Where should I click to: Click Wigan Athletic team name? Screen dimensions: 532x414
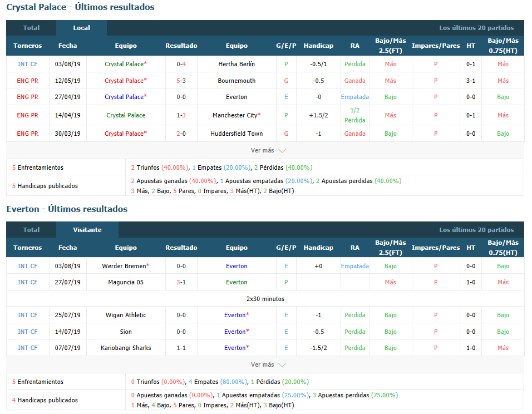coord(126,315)
